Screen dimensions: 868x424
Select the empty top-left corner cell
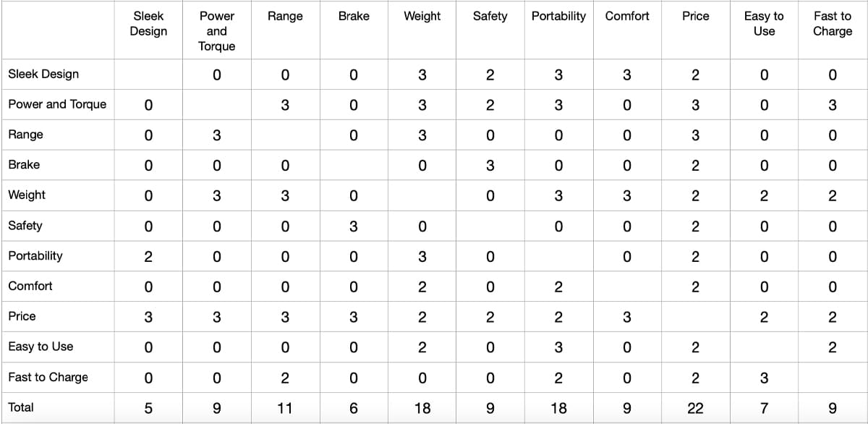57,30
